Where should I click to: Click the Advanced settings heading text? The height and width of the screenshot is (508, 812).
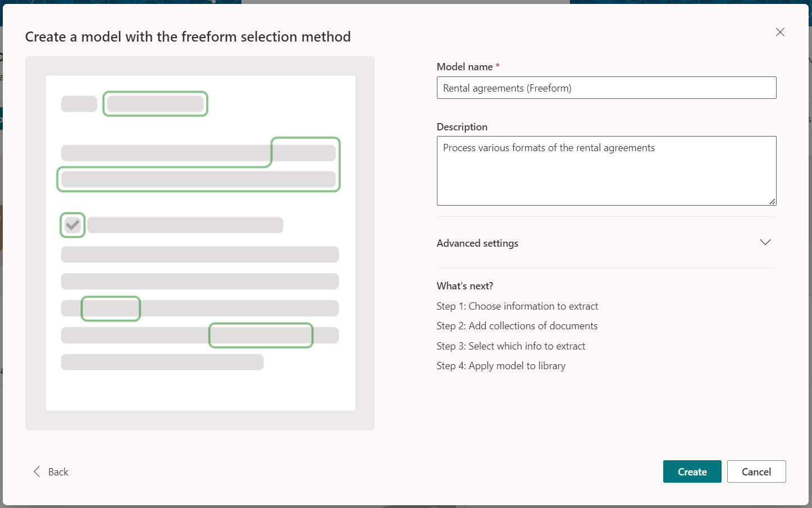[477, 243]
